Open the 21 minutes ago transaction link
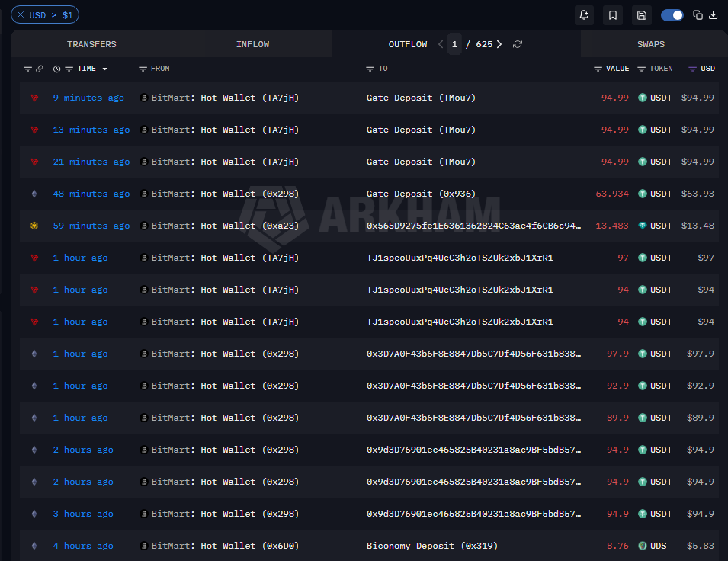The width and height of the screenshot is (728, 561). 91,162
